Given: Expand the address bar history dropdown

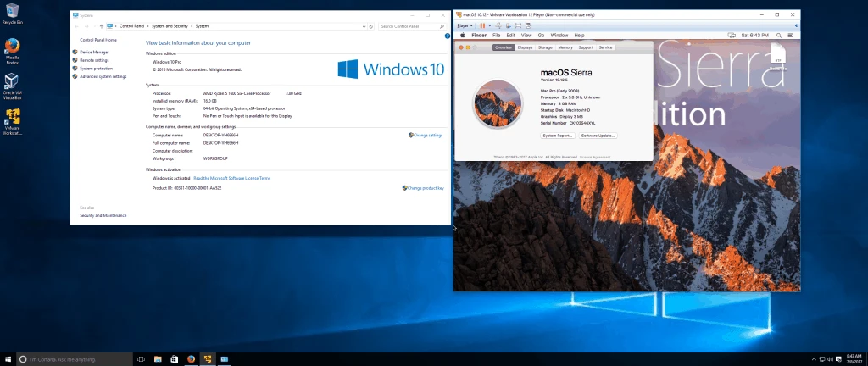Looking at the screenshot, I should point(364,26).
